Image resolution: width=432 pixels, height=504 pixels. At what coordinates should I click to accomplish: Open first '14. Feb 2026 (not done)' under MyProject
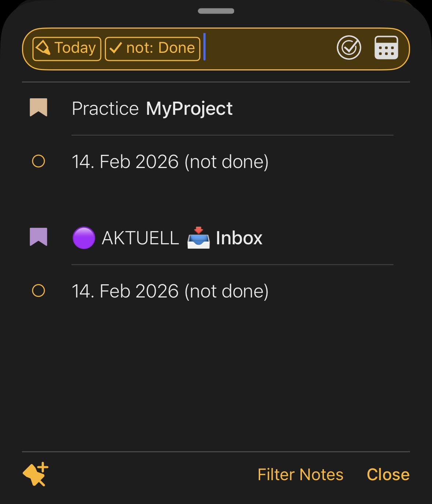point(170,162)
